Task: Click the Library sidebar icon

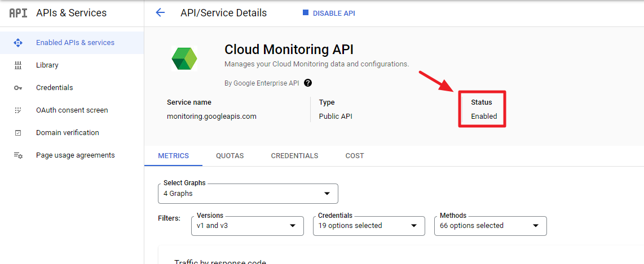Action: (18, 65)
